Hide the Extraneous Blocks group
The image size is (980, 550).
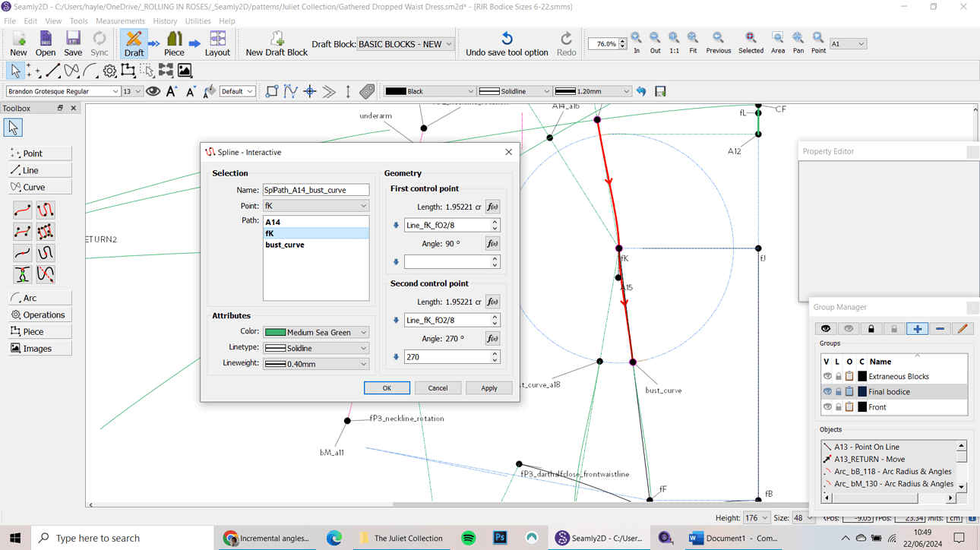click(x=826, y=375)
